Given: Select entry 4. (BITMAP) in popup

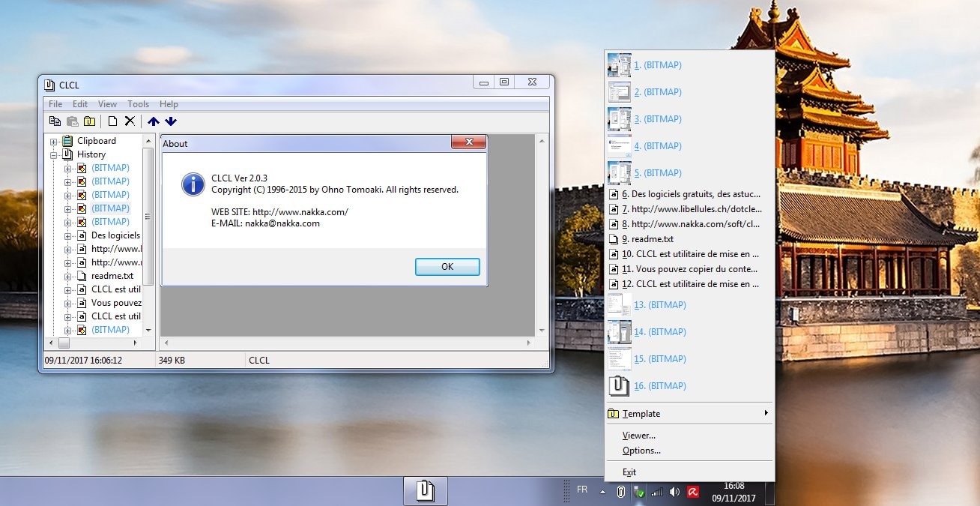Looking at the screenshot, I should pyautogui.click(x=689, y=146).
